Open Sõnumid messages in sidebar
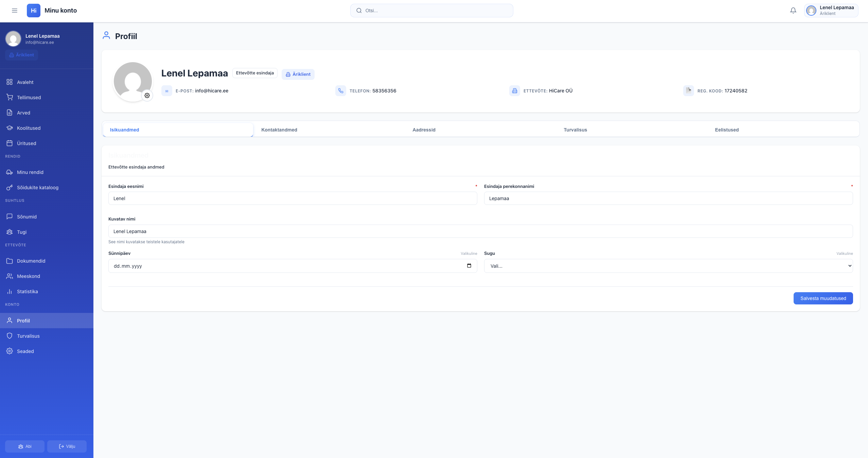Screen dimensions: 868x458 tap(26, 217)
